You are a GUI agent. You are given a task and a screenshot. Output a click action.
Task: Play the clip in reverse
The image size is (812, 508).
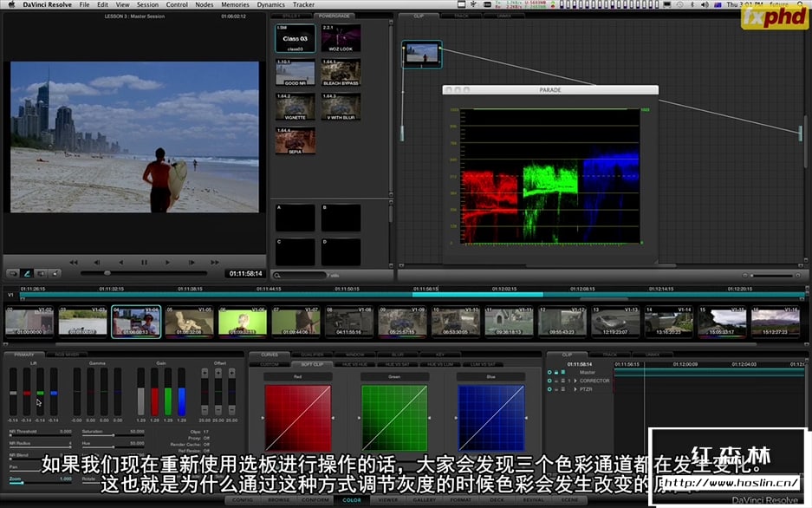click(x=120, y=263)
